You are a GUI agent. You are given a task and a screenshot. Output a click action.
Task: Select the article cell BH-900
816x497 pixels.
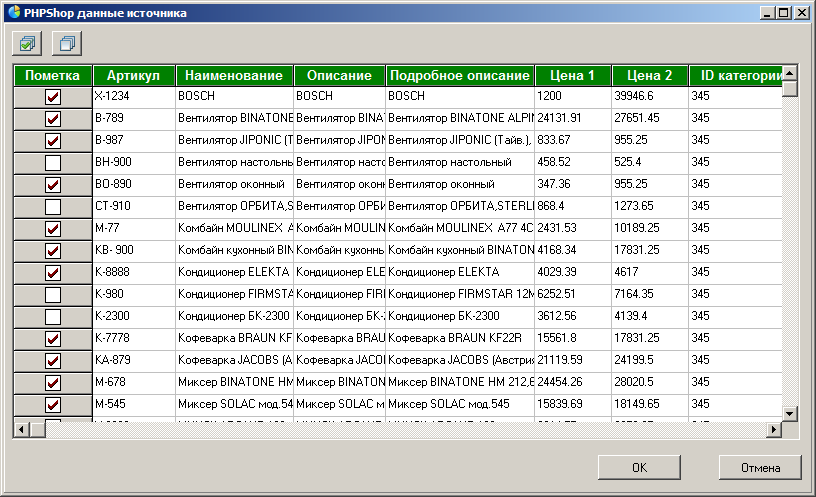click(134, 162)
